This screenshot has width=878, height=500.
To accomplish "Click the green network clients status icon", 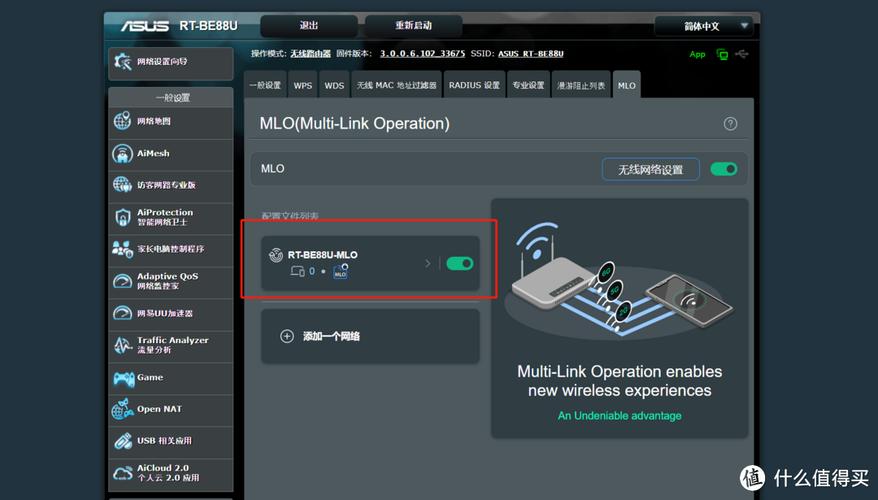I will [x=722, y=54].
